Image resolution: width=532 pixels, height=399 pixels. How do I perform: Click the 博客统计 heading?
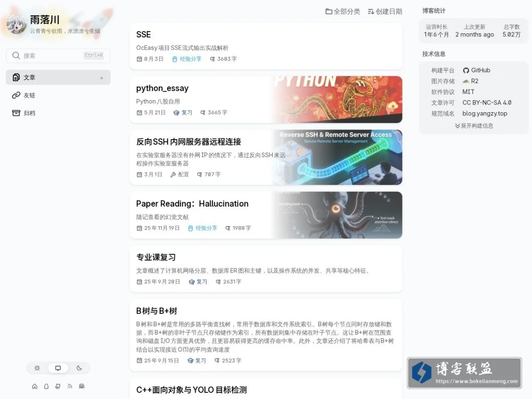pyautogui.click(x=434, y=11)
